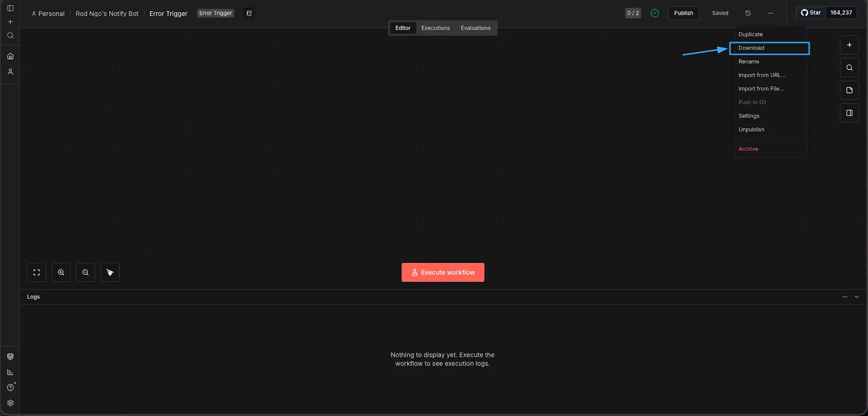Open the personal user icon in sidebar

10,72
